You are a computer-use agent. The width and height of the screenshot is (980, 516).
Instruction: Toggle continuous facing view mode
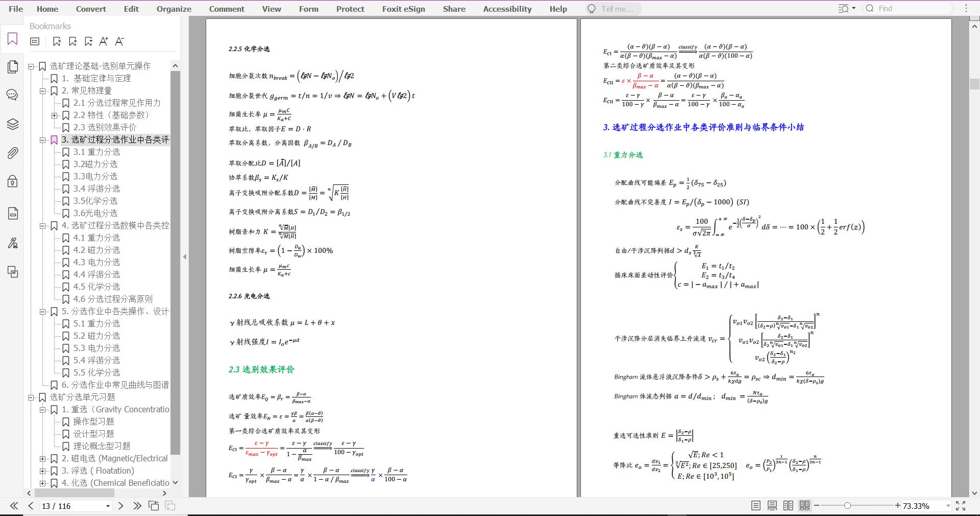pyautogui.click(x=804, y=506)
